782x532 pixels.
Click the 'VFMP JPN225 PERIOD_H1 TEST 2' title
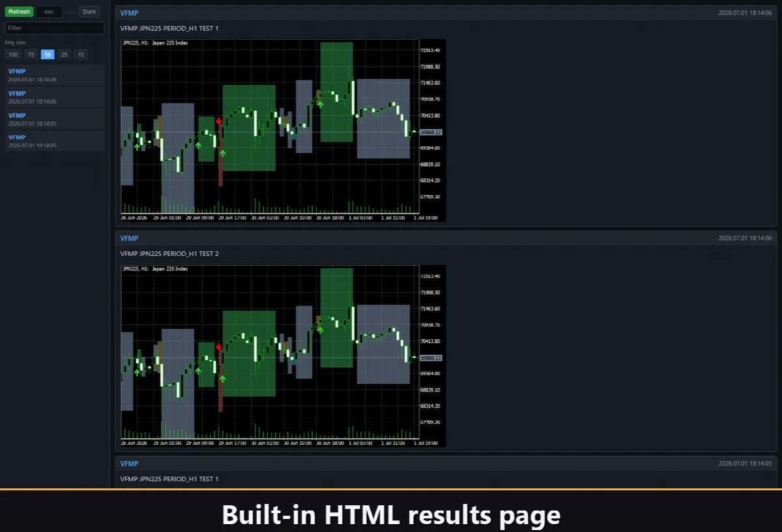[169, 253]
